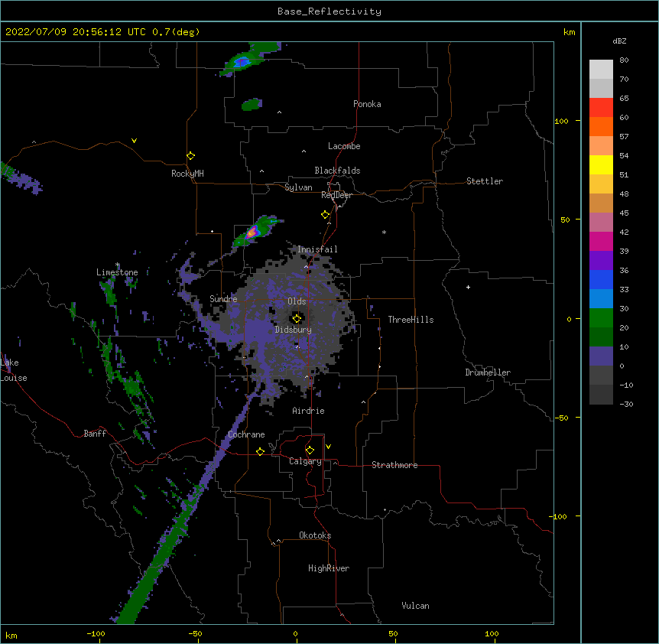Select the yellow V marker northwest of RockyMH

click(134, 141)
